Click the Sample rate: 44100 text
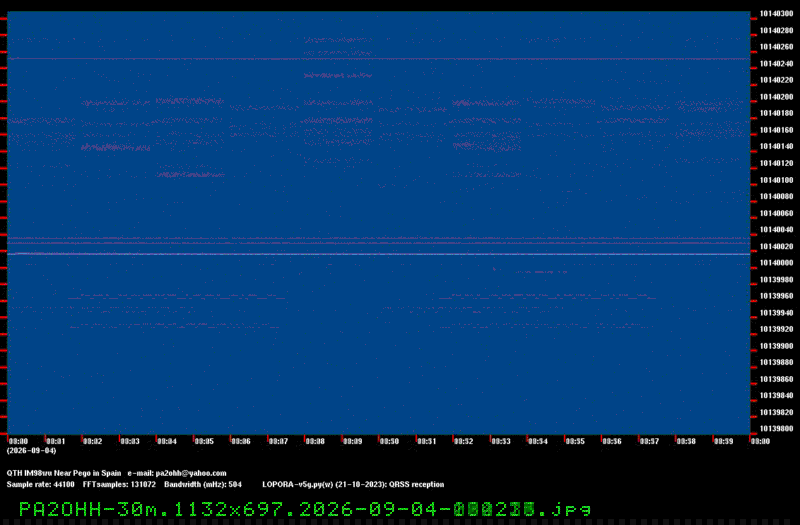This screenshot has width=800, height=525. pos(40,484)
